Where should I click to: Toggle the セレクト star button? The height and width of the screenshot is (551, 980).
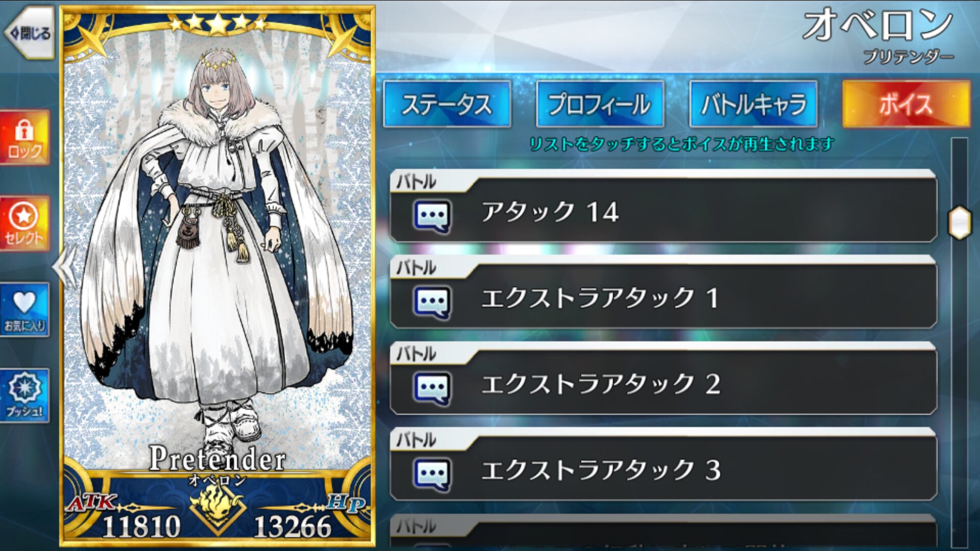coord(24,224)
